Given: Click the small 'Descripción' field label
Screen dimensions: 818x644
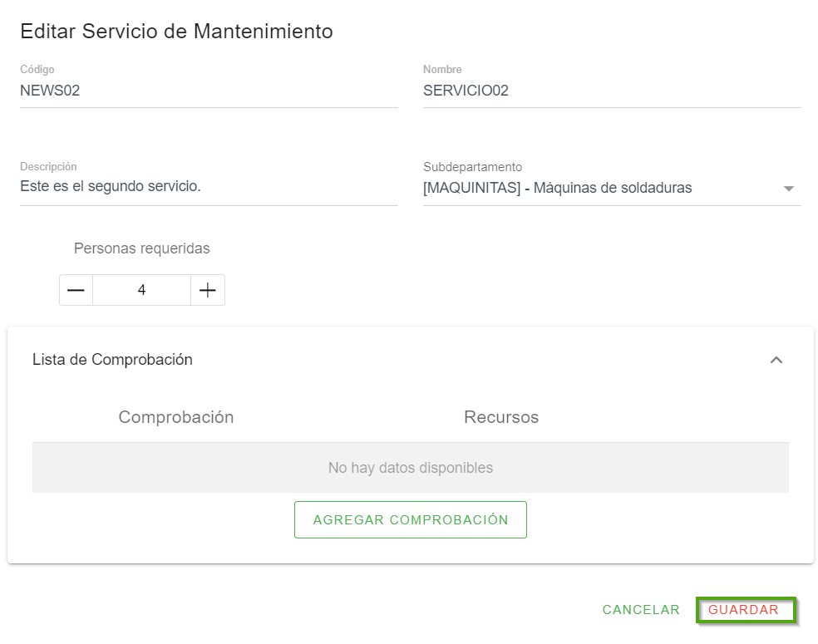Looking at the screenshot, I should coord(48,167).
